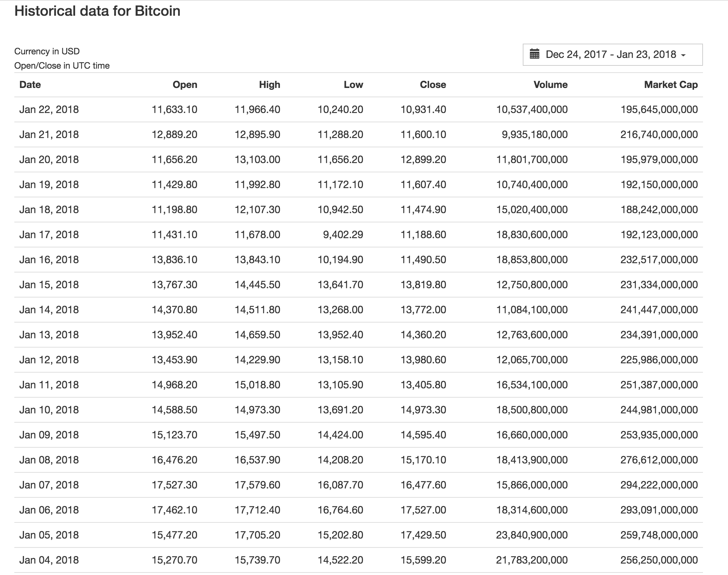The height and width of the screenshot is (575, 728).
Task: Select the Jan 10, 2018 date cell
Action: [x=49, y=410]
